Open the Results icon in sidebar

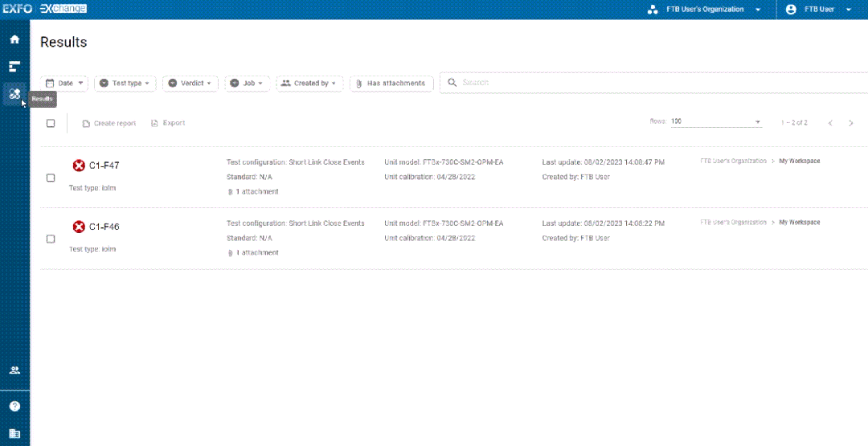[15, 94]
